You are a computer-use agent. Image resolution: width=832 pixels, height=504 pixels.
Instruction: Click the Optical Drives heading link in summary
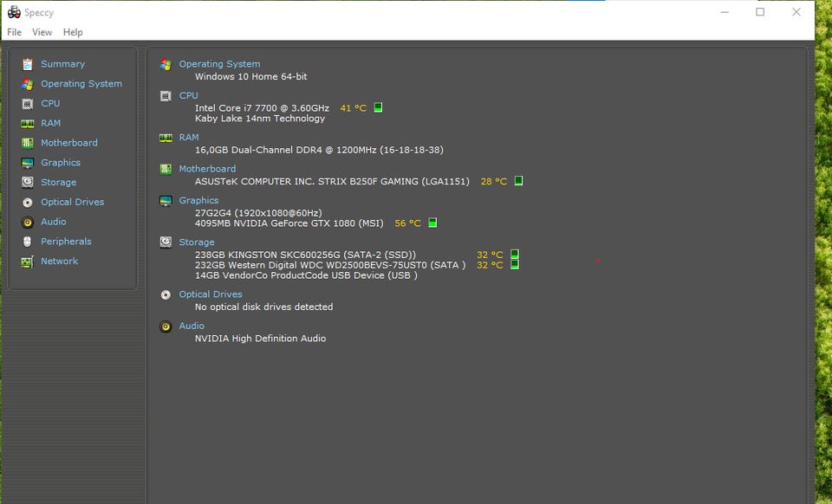pyautogui.click(x=210, y=294)
